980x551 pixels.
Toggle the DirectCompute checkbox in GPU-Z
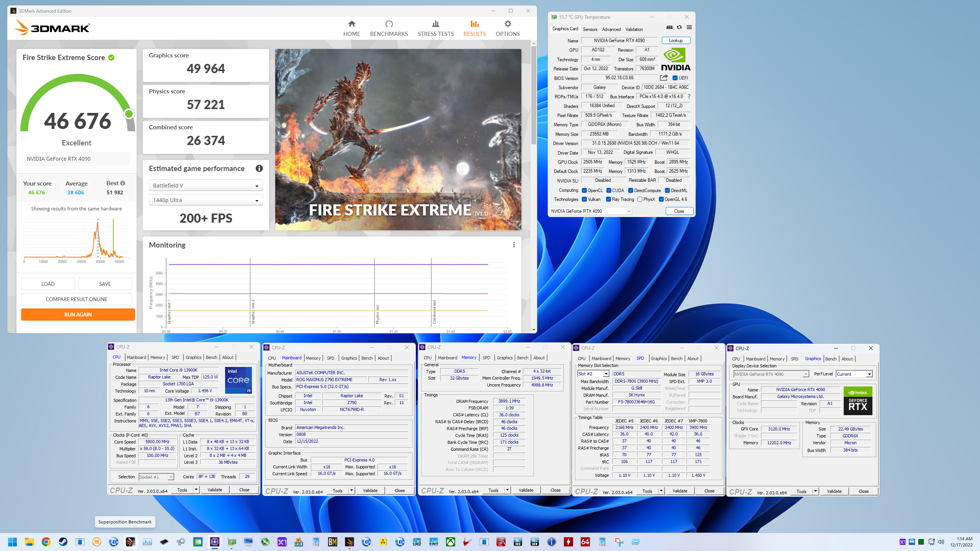tap(631, 191)
